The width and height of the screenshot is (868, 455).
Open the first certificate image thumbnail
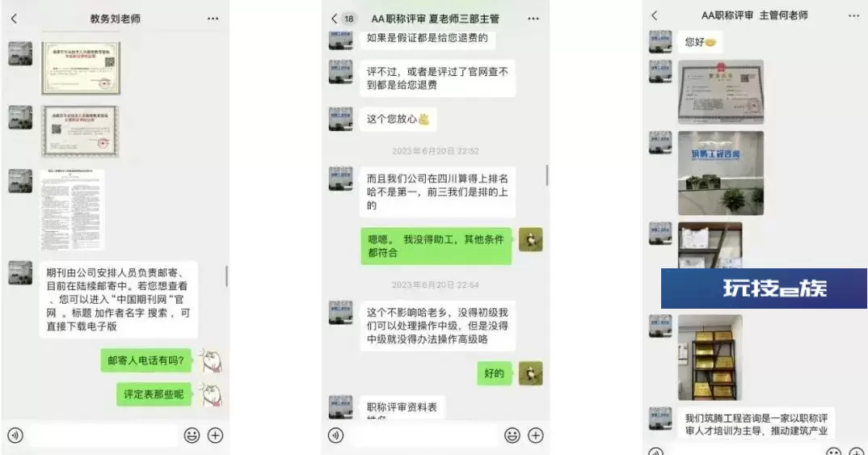tap(81, 68)
